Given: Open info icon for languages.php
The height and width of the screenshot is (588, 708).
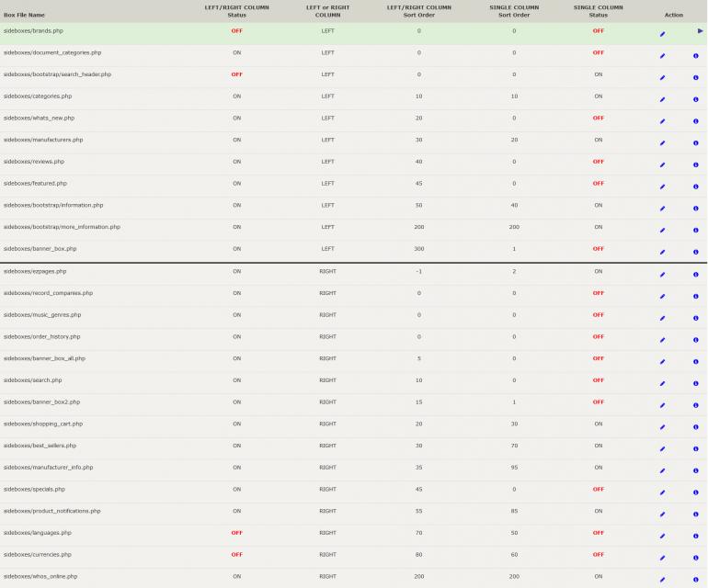Looking at the screenshot, I should click(x=696, y=536).
